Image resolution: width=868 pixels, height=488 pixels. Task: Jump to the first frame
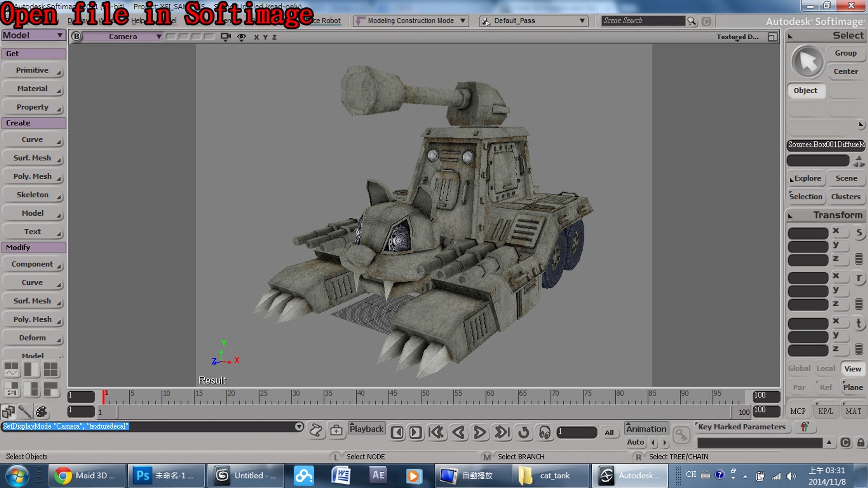click(x=436, y=433)
